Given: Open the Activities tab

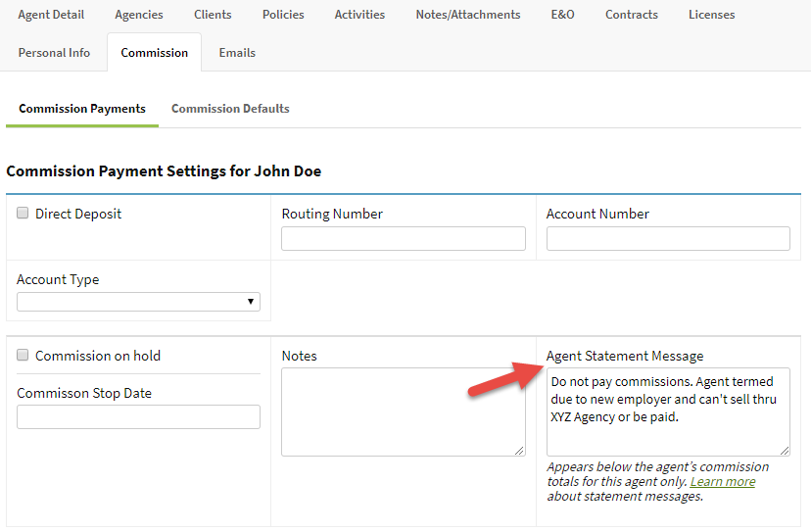Looking at the screenshot, I should click(359, 15).
